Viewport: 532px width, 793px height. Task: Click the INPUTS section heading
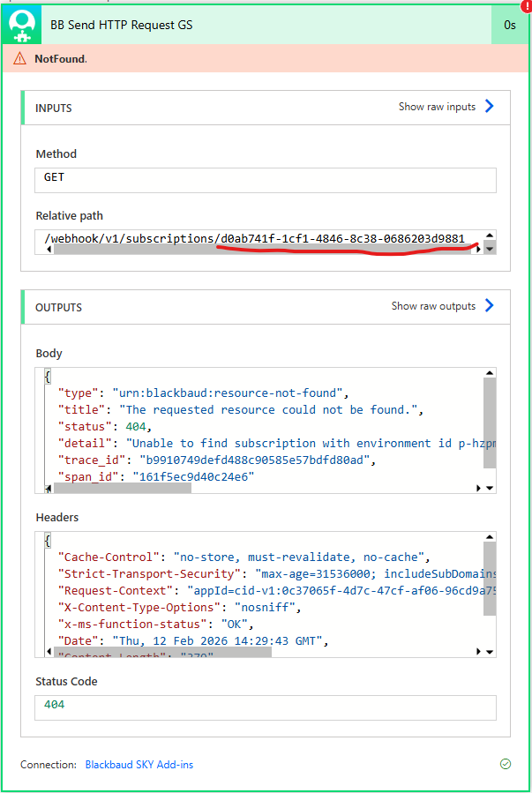54,108
